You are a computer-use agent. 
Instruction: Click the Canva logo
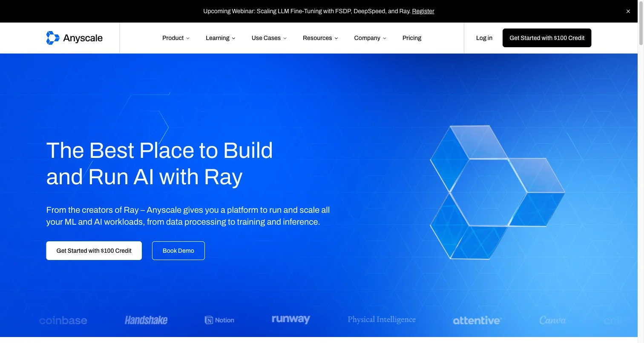click(552, 319)
